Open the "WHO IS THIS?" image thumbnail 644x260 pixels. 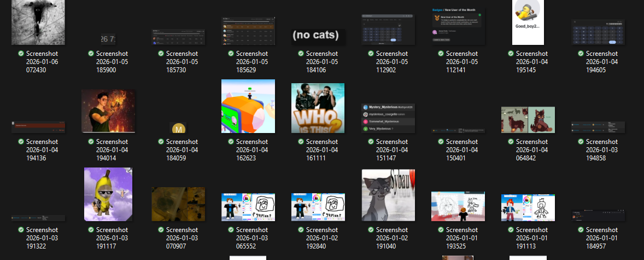318,108
